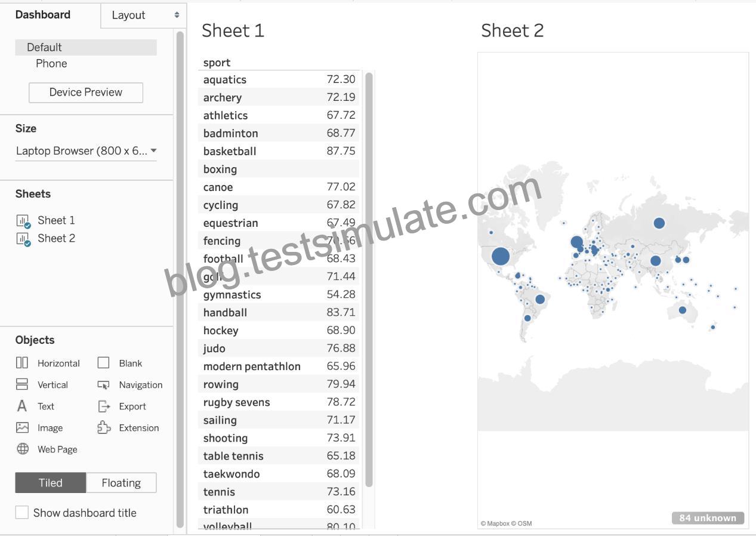
Task: Click the Extension puzzle icon
Action: click(104, 427)
